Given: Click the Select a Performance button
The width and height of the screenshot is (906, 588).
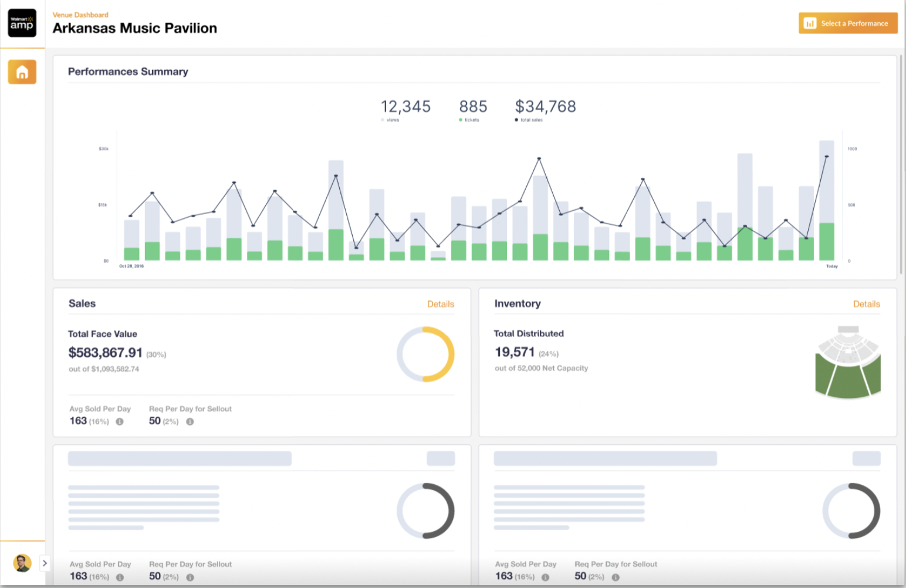Looking at the screenshot, I should point(848,23).
